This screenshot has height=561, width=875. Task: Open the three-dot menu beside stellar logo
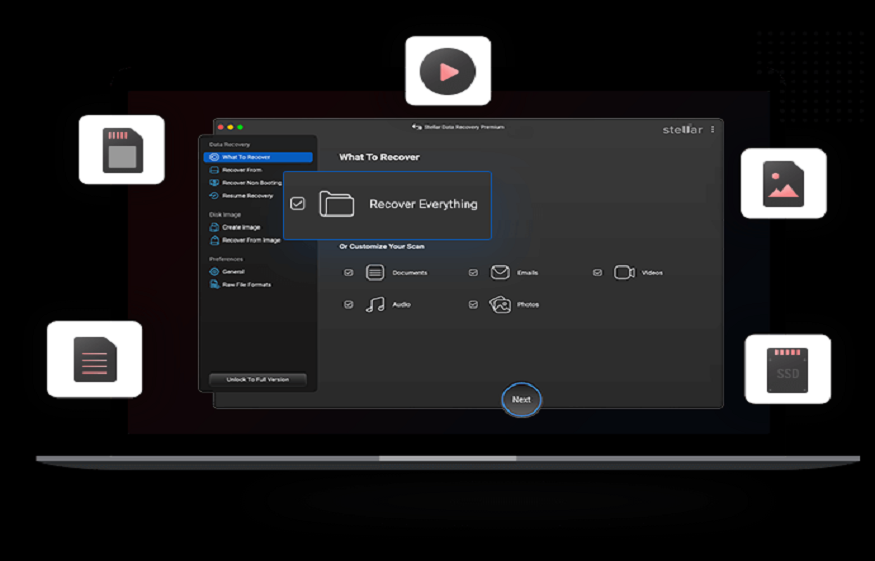pyautogui.click(x=713, y=130)
